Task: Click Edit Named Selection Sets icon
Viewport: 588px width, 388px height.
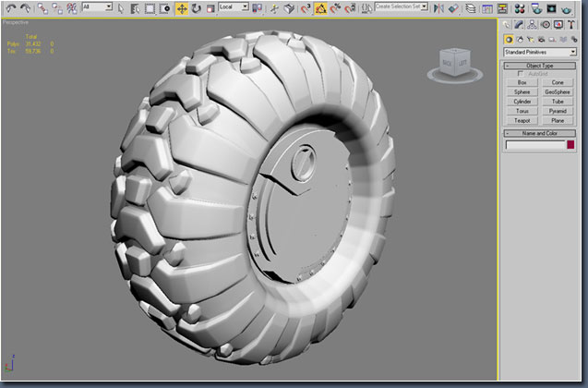Action: click(x=366, y=8)
